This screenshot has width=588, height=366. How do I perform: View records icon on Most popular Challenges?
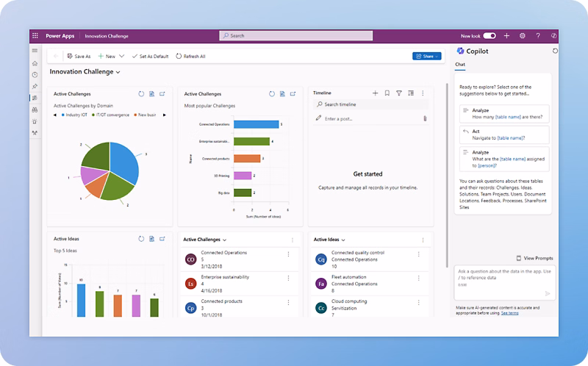pyautogui.click(x=282, y=94)
